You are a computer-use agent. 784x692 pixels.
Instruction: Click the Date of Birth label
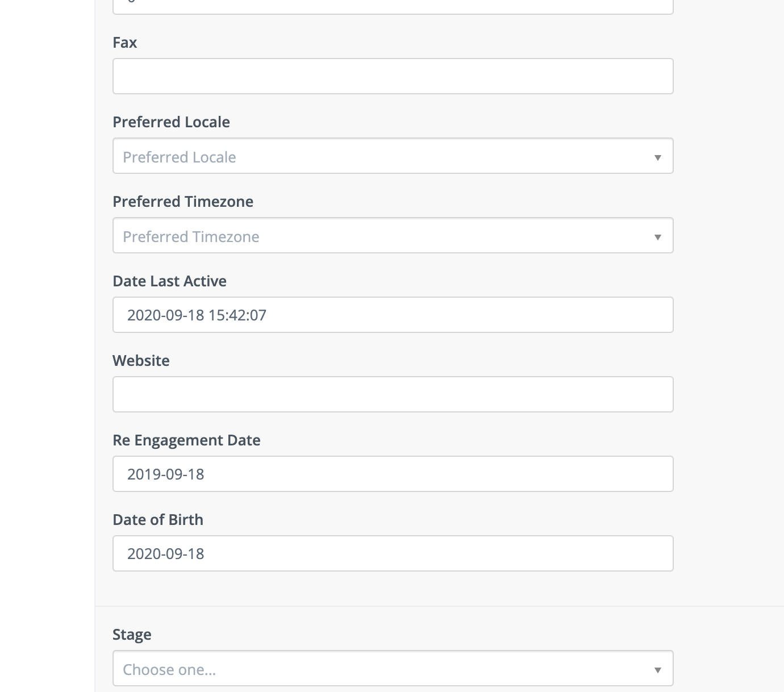click(x=158, y=519)
